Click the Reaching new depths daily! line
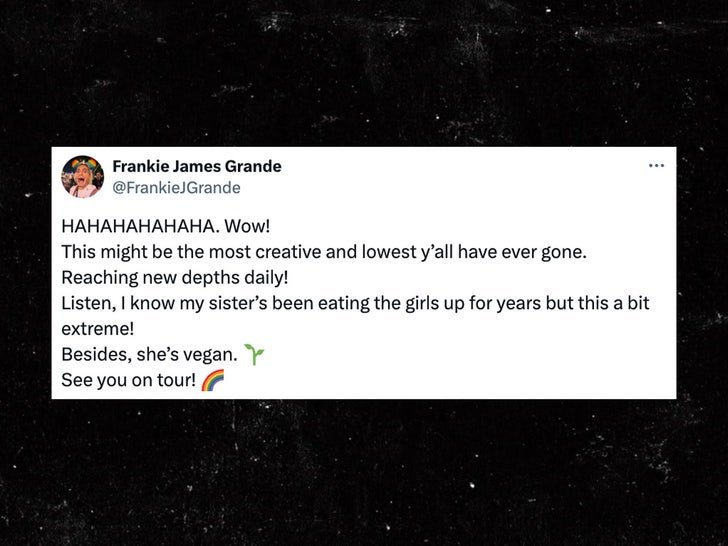Image resolution: width=728 pixels, height=546 pixels. point(175,278)
